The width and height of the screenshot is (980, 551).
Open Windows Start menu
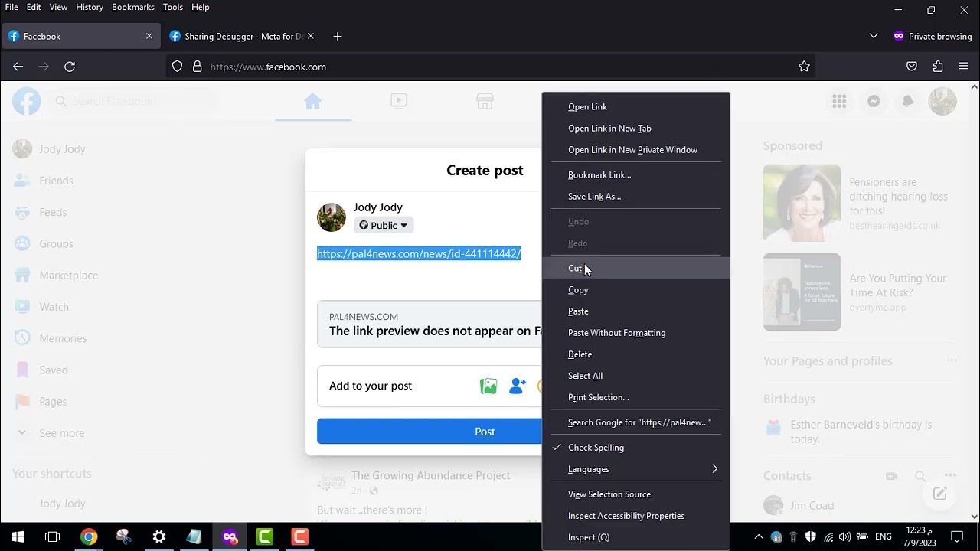point(18,536)
